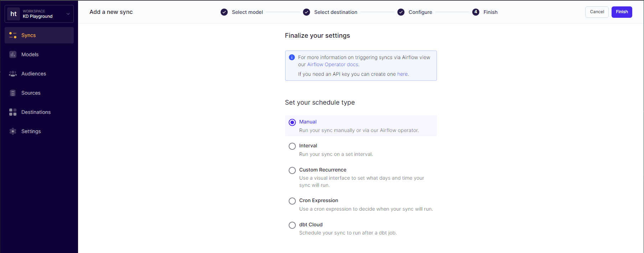The height and width of the screenshot is (253, 644).
Task: Choose Custom Recurrence scheduling
Action: [x=292, y=170]
